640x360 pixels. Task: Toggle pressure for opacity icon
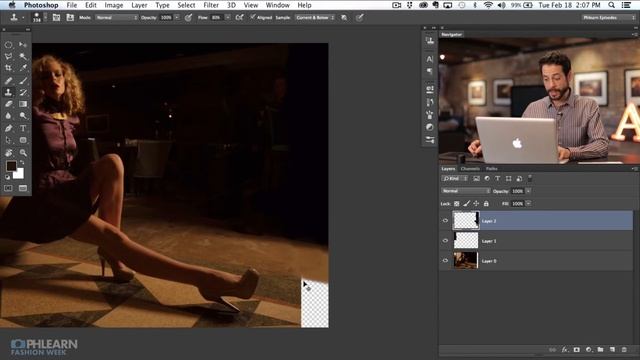188,18
